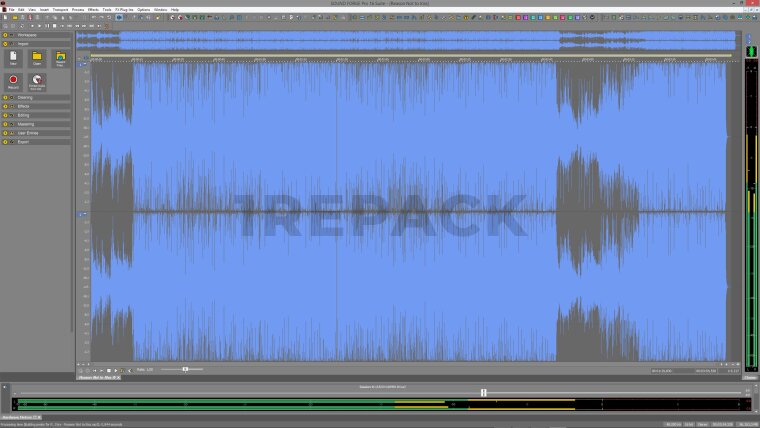Click the playback Rate slider handle
The width and height of the screenshot is (760, 428).
pyautogui.click(x=185, y=370)
